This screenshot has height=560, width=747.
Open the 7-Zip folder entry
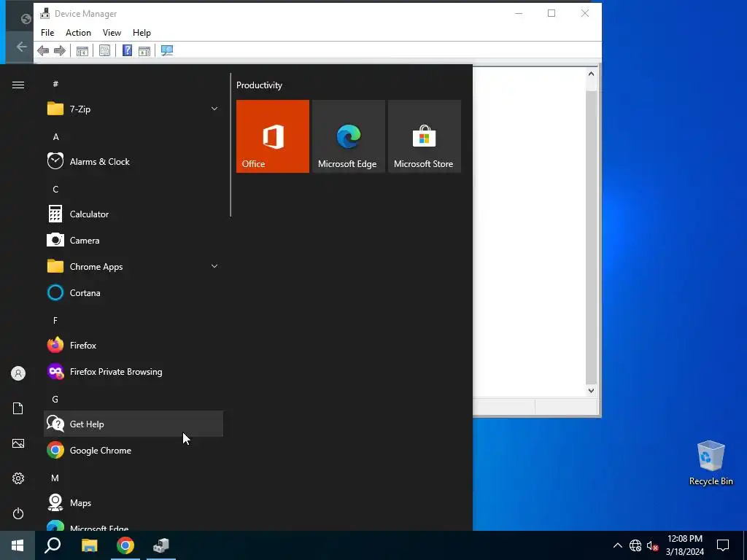[133, 109]
